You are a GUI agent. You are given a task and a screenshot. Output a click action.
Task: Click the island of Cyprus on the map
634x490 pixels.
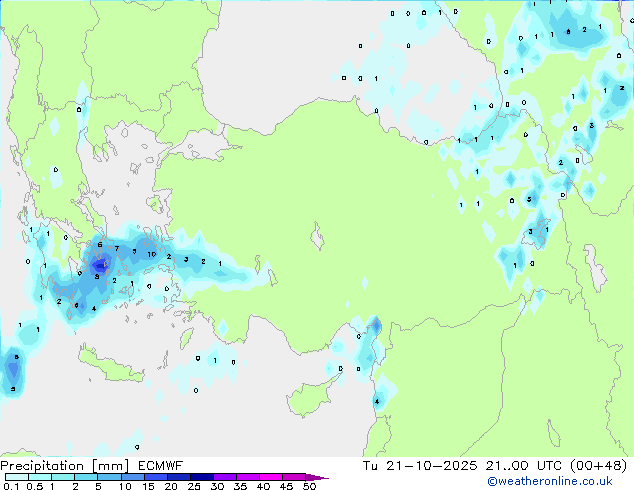pos(309,399)
